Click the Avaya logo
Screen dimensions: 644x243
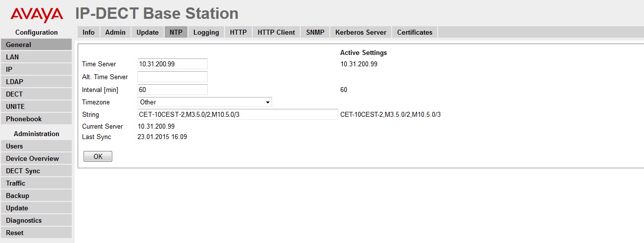pos(37,14)
